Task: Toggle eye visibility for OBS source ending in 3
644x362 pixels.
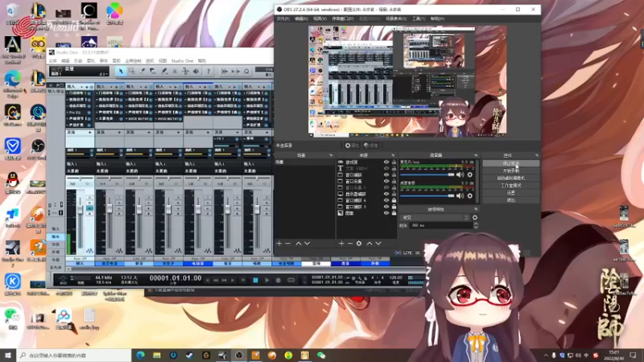Action: (386, 207)
